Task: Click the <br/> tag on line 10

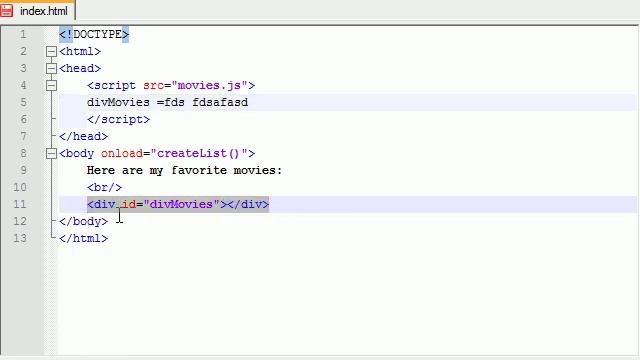Action: (104, 187)
